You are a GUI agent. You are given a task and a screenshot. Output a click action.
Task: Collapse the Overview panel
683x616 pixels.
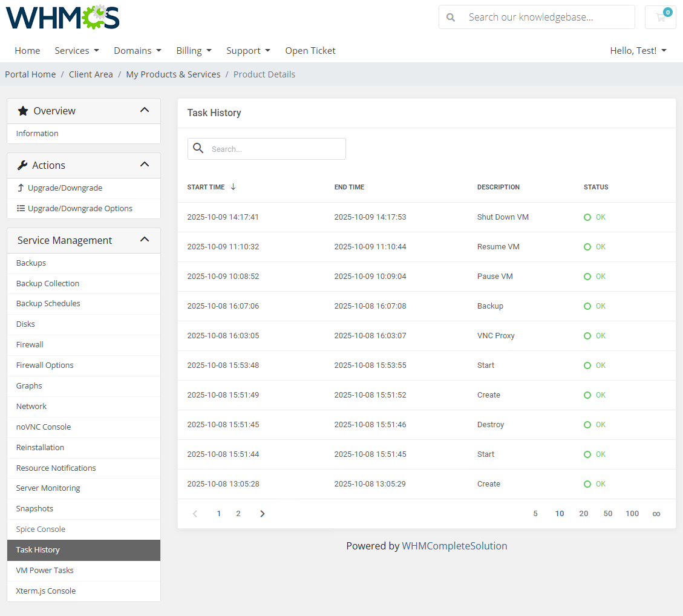pyautogui.click(x=145, y=110)
